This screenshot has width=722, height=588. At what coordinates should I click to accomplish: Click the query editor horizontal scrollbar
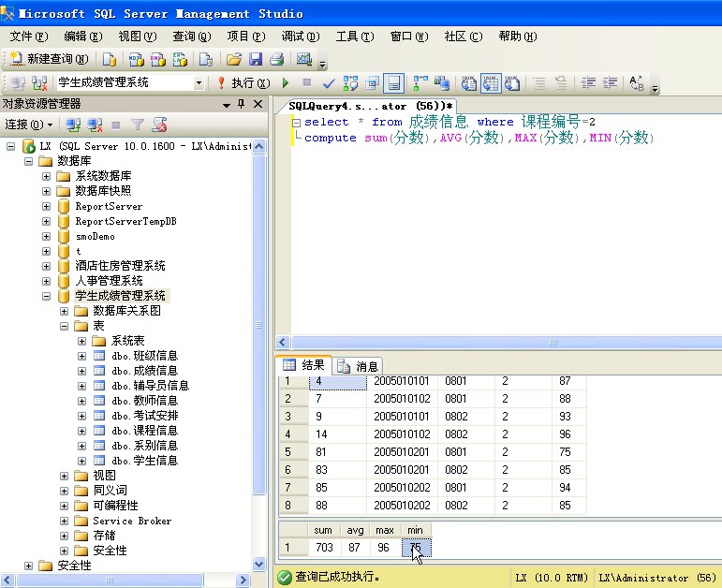pyautogui.click(x=507, y=342)
